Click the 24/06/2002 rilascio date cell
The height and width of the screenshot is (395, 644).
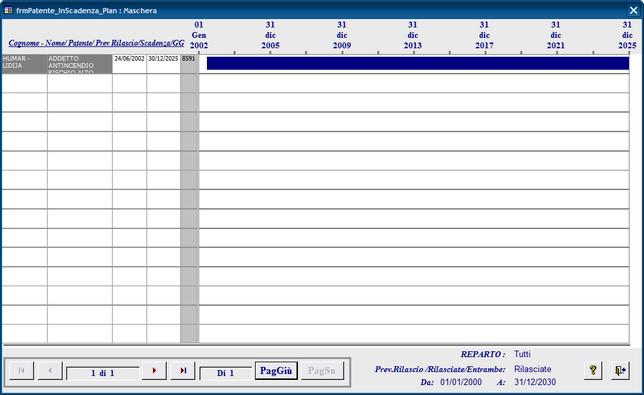(x=129, y=64)
